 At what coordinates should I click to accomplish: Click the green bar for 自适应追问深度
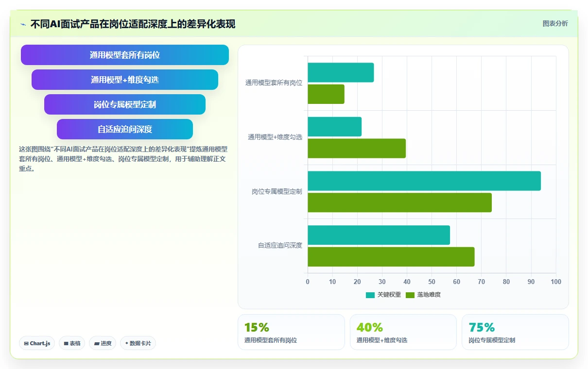[391, 257]
